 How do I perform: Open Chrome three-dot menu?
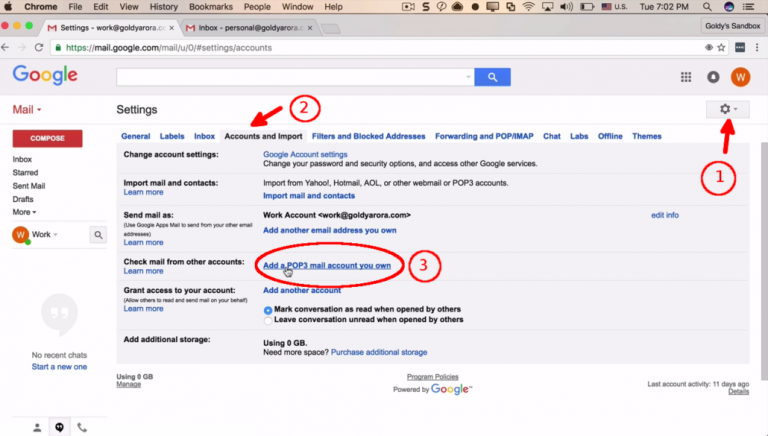757,48
